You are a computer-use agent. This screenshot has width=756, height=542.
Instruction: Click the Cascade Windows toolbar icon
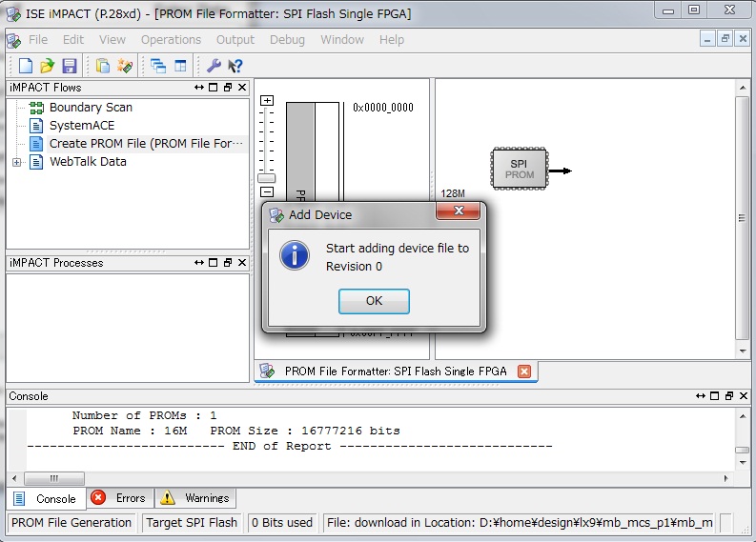point(157,66)
